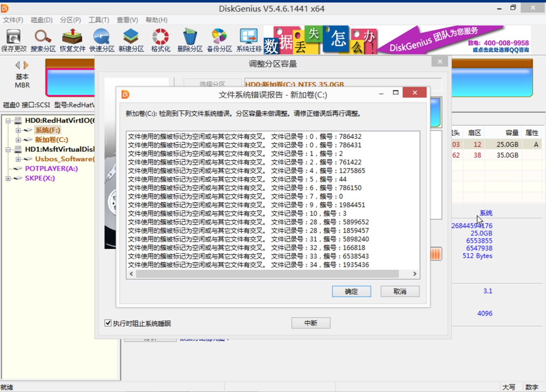Click the error row with cluster 5899652
This screenshot has height=392, width=546.
[249, 222]
